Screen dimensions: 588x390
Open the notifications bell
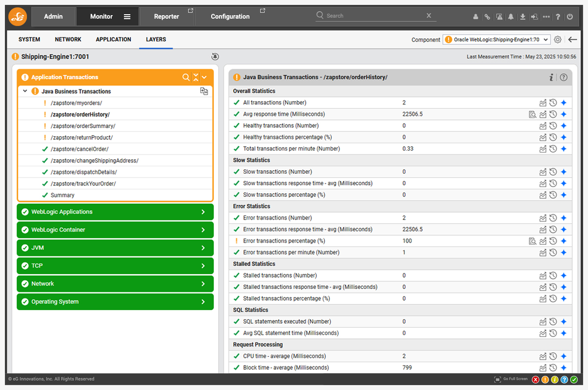(511, 17)
